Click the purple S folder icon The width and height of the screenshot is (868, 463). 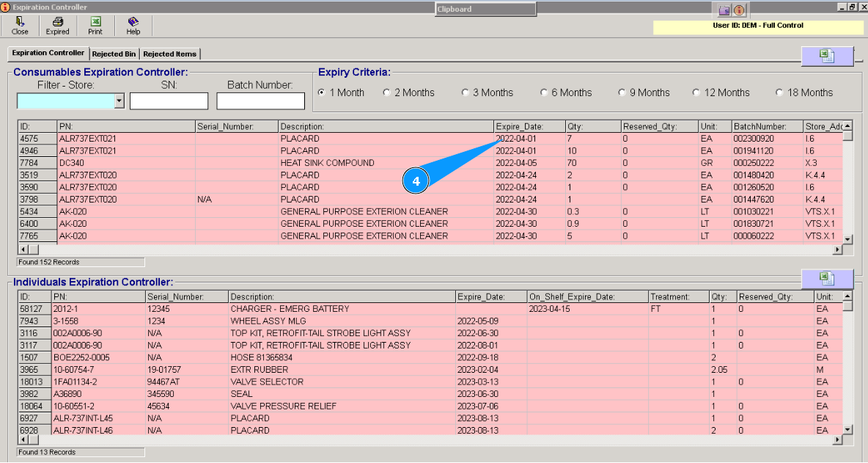click(x=724, y=10)
